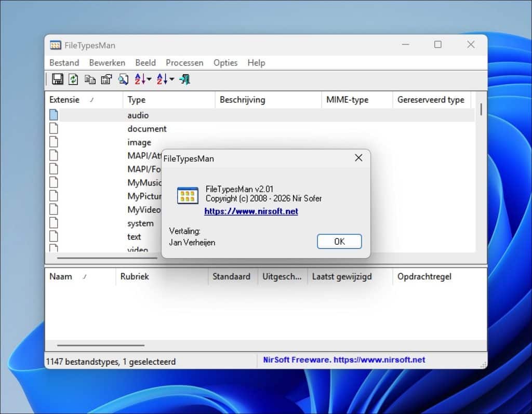Select the file icon of the audio row
The height and width of the screenshot is (414, 532).
pyautogui.click(x=54, y=115)
